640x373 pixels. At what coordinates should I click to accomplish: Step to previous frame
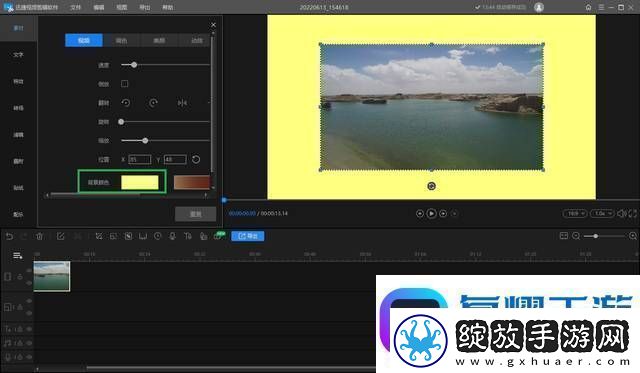[x=420, y=213]
